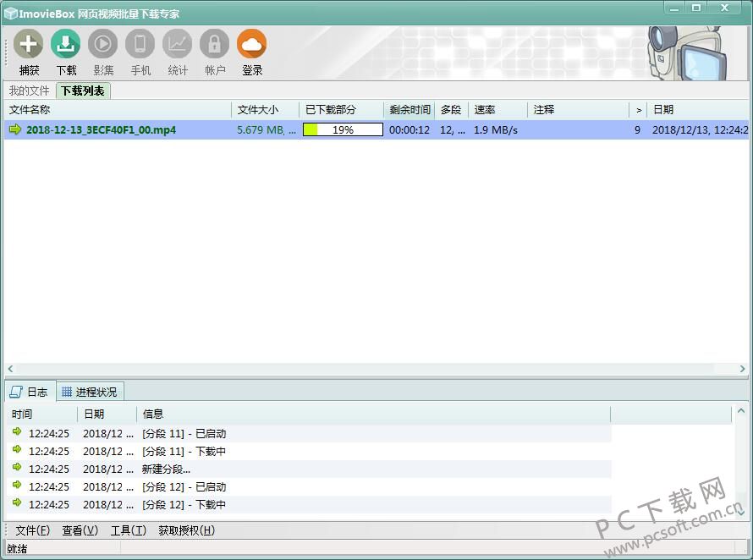Click the log 日期 column header
The image size is (753, 560).
[107, 414]
